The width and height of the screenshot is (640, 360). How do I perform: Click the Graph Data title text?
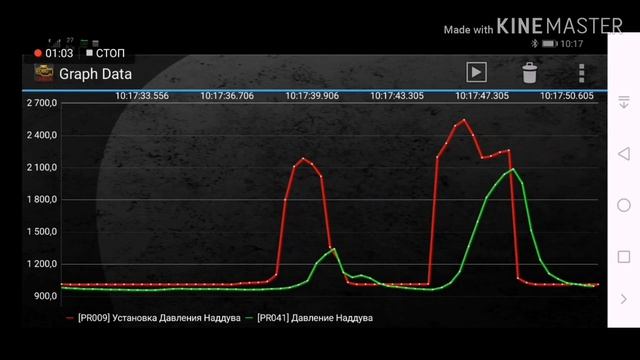pos(96,74)
